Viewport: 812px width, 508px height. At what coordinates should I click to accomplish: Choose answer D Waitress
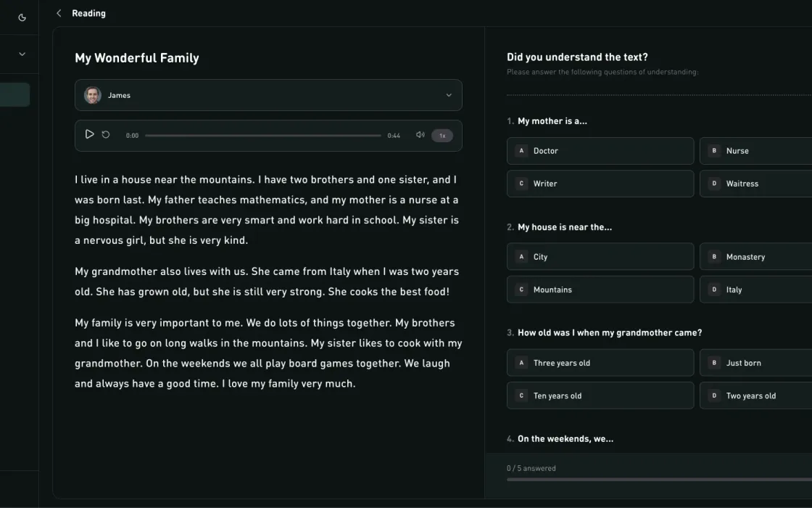click(x=756, y=184)
